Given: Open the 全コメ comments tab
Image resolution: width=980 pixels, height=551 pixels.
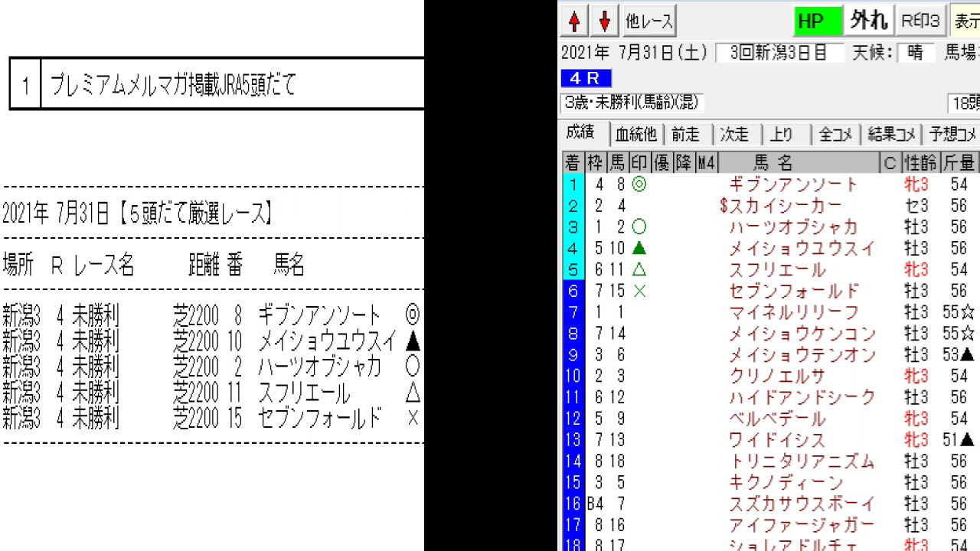Looking at the screenshot, I should pyautogui.click(x=835, y=135).
